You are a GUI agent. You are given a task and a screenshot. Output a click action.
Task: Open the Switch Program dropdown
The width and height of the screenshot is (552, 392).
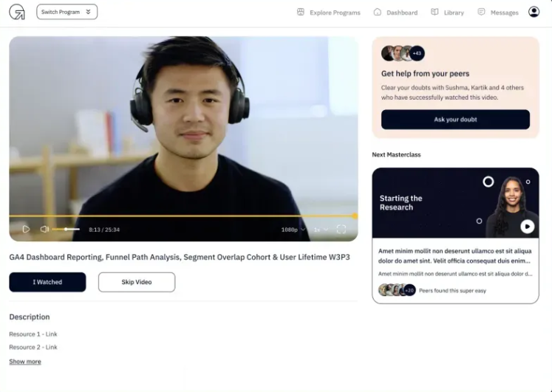coord(67,12)
